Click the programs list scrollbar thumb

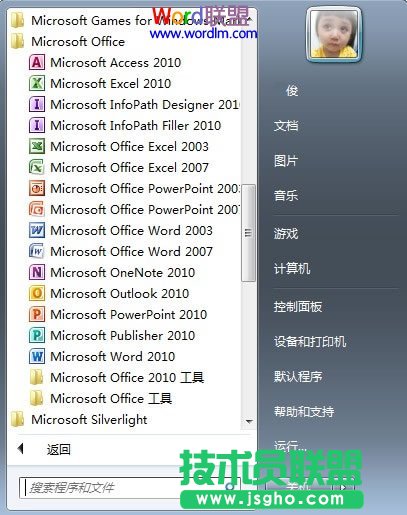point(248,233)
